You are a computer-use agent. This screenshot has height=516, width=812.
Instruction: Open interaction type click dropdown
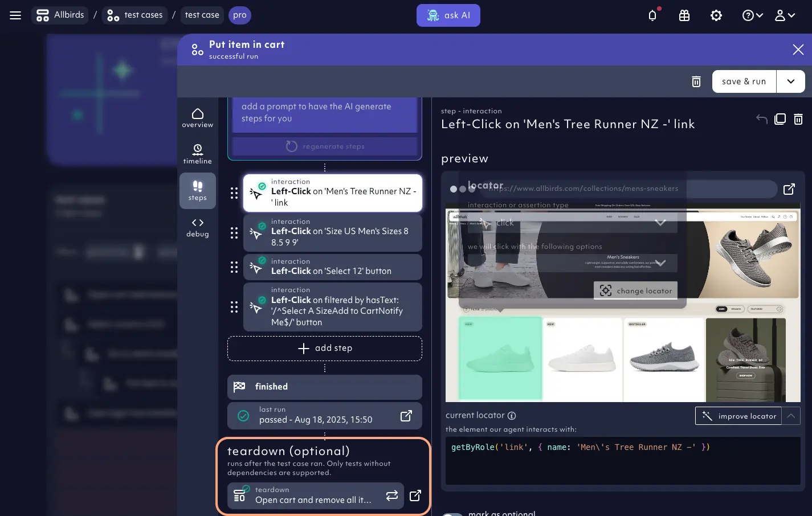coord(572,223)
